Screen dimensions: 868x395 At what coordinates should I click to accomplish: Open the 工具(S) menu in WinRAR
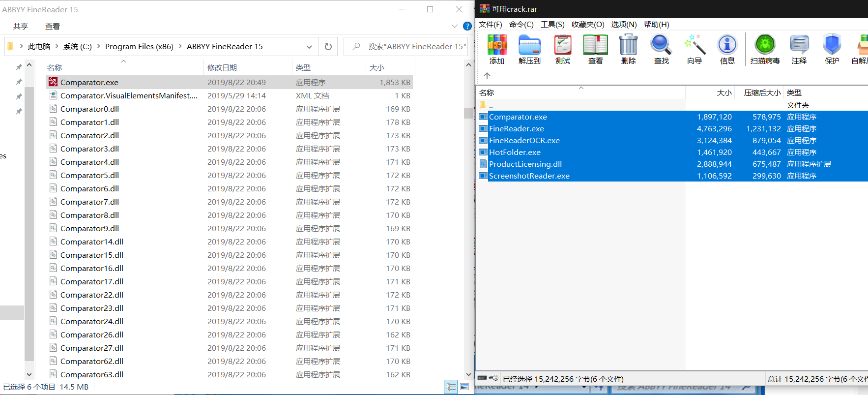tap(552, 24)
